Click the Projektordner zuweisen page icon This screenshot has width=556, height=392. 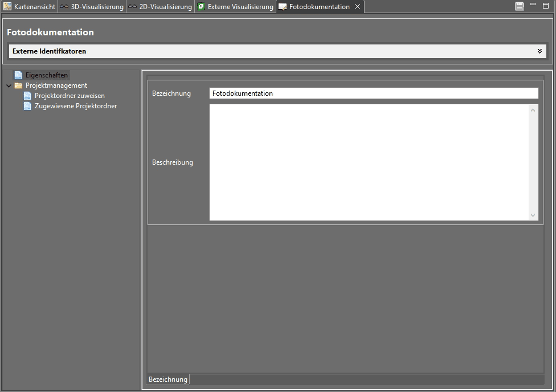coord(27,96)
